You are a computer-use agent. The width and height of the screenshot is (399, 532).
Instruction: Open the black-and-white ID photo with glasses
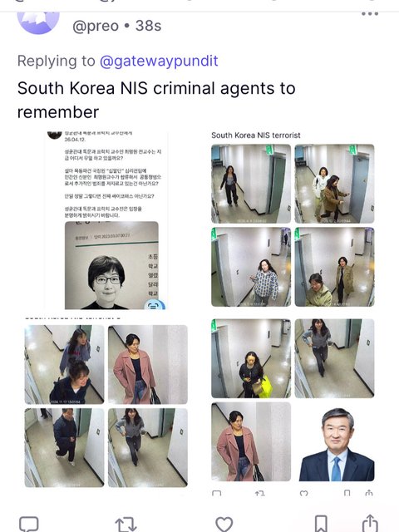111,265
